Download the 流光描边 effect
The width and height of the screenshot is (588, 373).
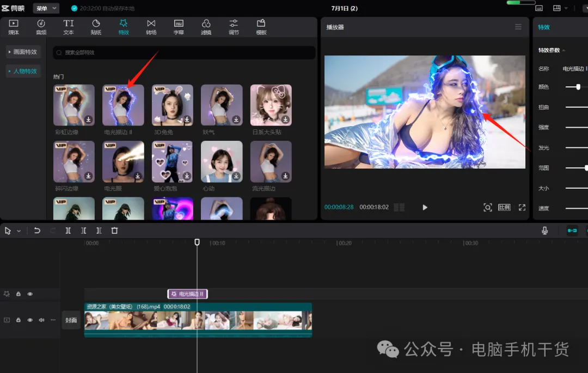(285, 176)
